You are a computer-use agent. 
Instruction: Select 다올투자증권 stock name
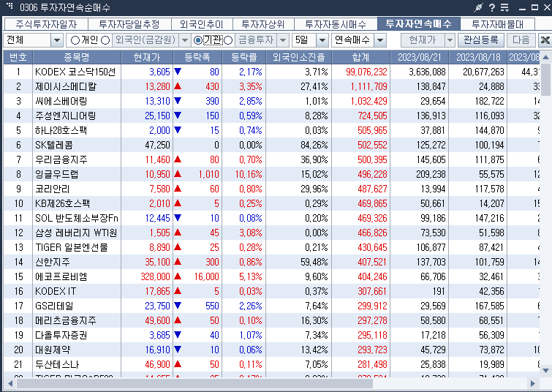coord(61,335)
